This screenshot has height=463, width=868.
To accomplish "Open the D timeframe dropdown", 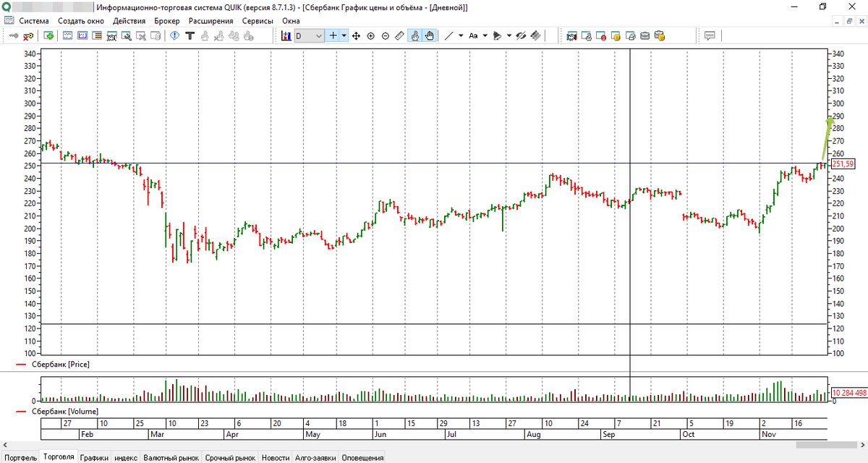I will 309,35.
